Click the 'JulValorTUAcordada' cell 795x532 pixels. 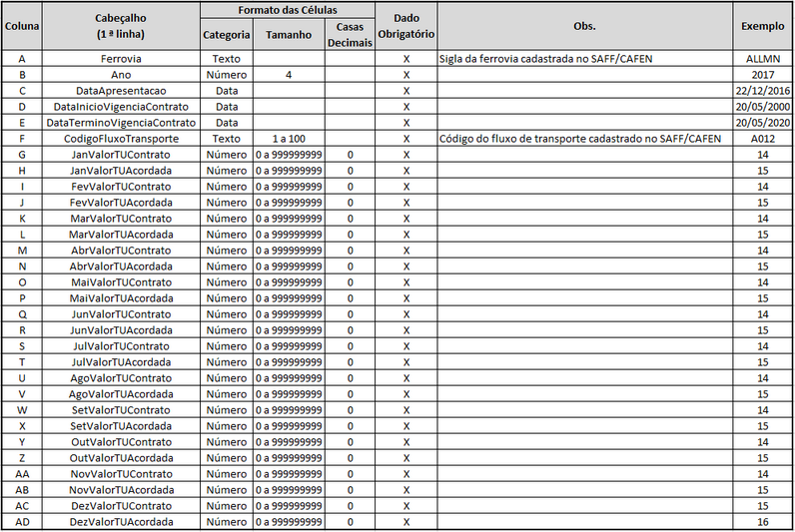click(x=121, y=362)
